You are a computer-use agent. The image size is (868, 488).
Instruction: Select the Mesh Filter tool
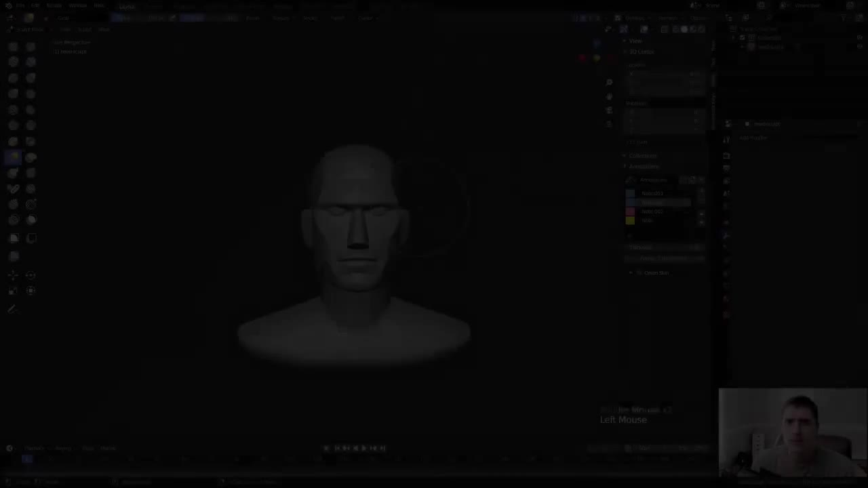tap(14, 256)
